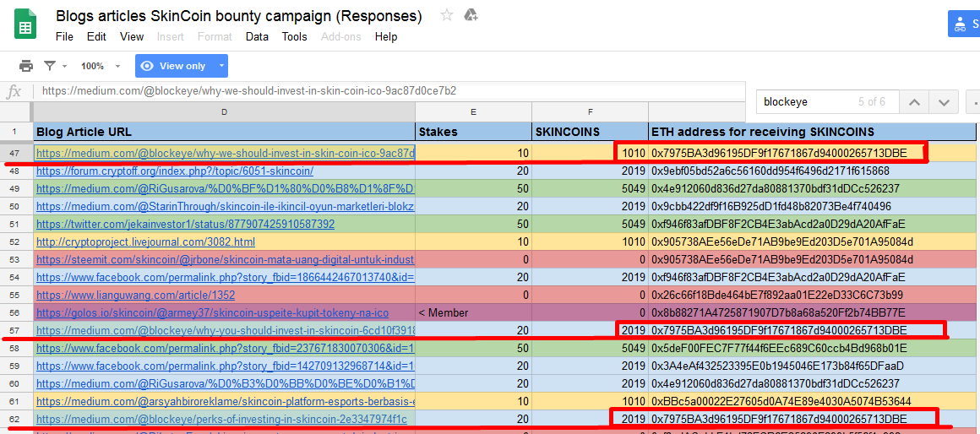Click the spreadsheet title text
The image size is (980, 434).
239,16
